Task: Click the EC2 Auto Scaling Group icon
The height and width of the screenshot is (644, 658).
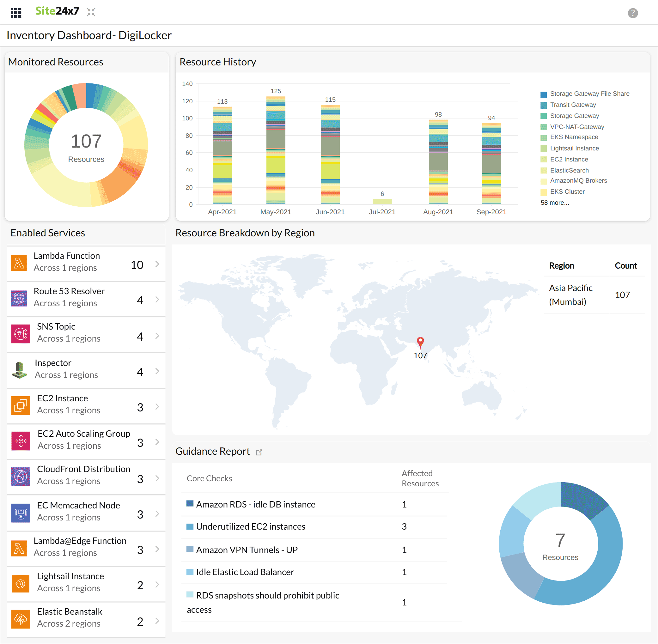Action: [x=21, y=441]
